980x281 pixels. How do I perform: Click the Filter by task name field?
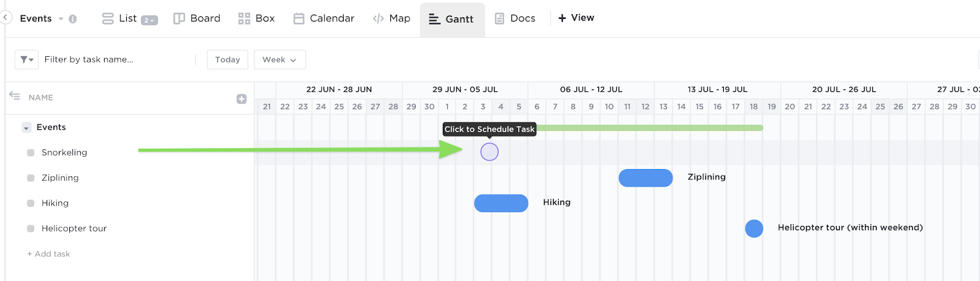coord(116,59)
